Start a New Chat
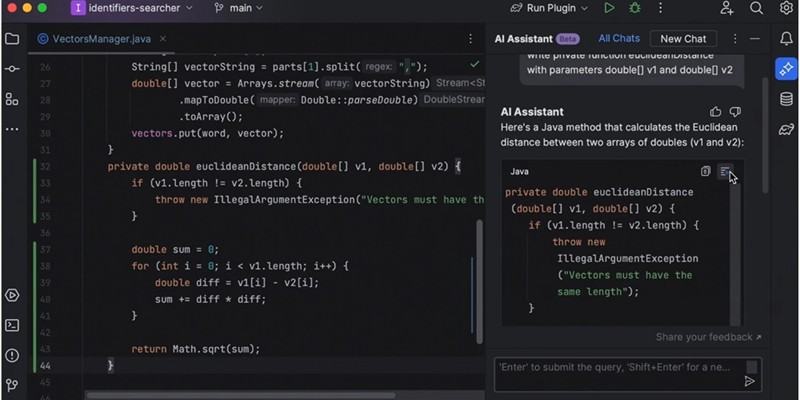Image resolution: width=800 pixels, height=400 pixels. [683, 39]
